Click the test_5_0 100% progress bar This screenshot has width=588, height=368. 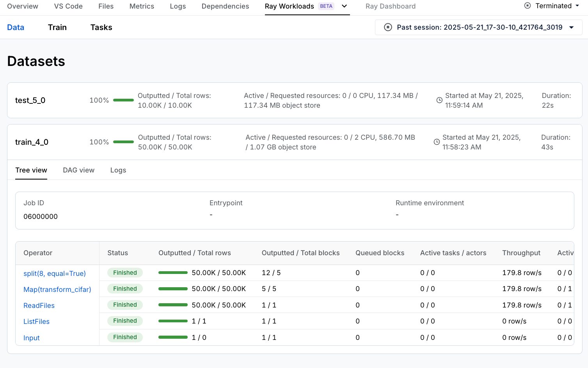coord(123,100)
